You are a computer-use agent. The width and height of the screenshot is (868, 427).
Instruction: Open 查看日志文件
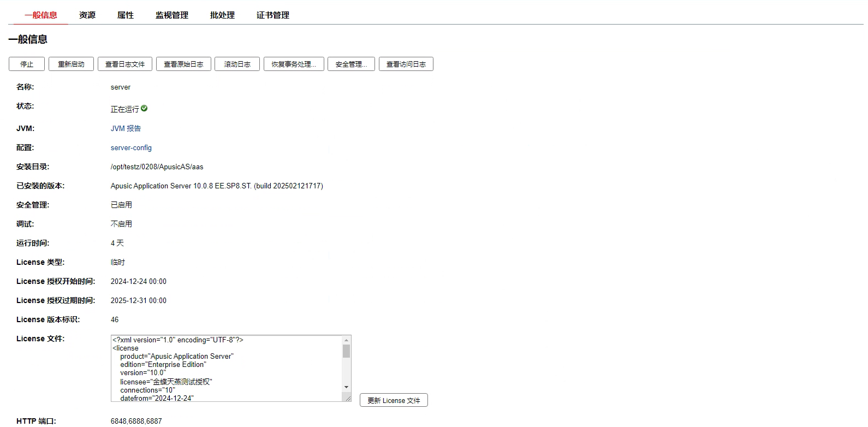point(125,64)
